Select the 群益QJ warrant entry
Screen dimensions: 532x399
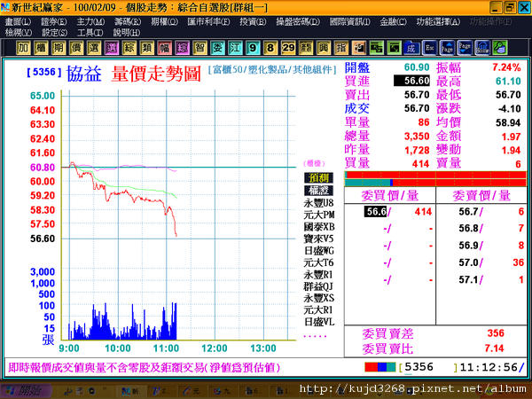pos(318,286)
